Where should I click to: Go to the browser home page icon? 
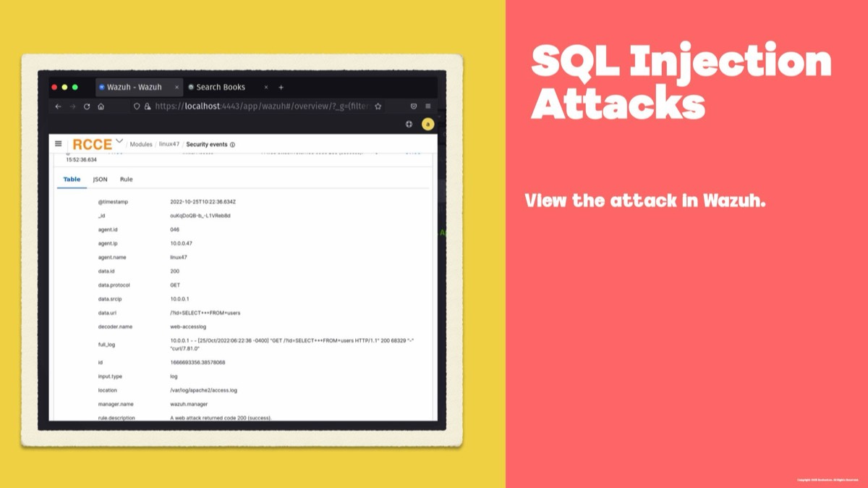point(101,106)
